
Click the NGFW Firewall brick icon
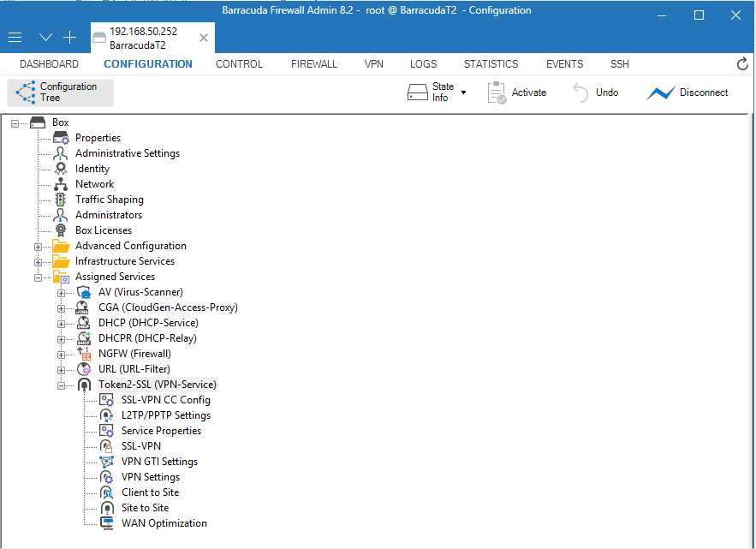[x=84, y=354]
